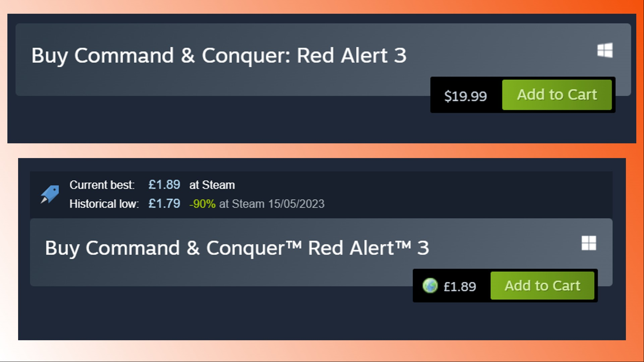The width and height of the screenshot is (644, 362).
Task: Click the globe icon beside £1.89
Action: 430,286
